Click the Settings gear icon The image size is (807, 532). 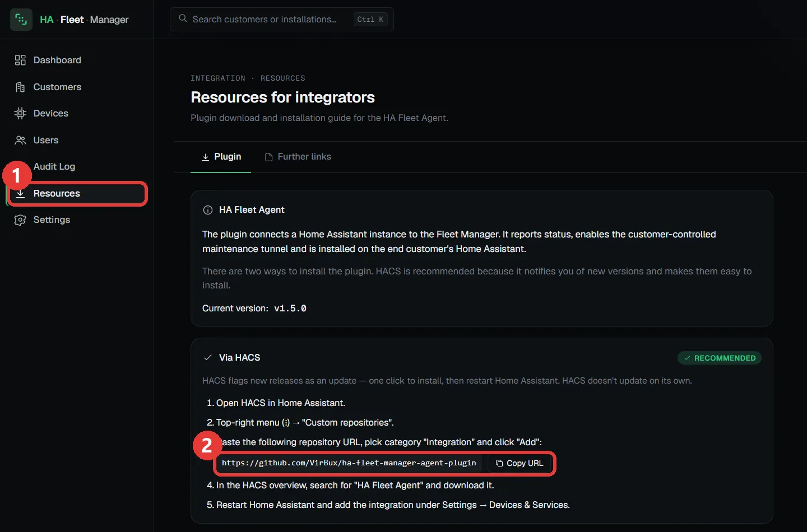pyautogui.click(x=20, y=220)
